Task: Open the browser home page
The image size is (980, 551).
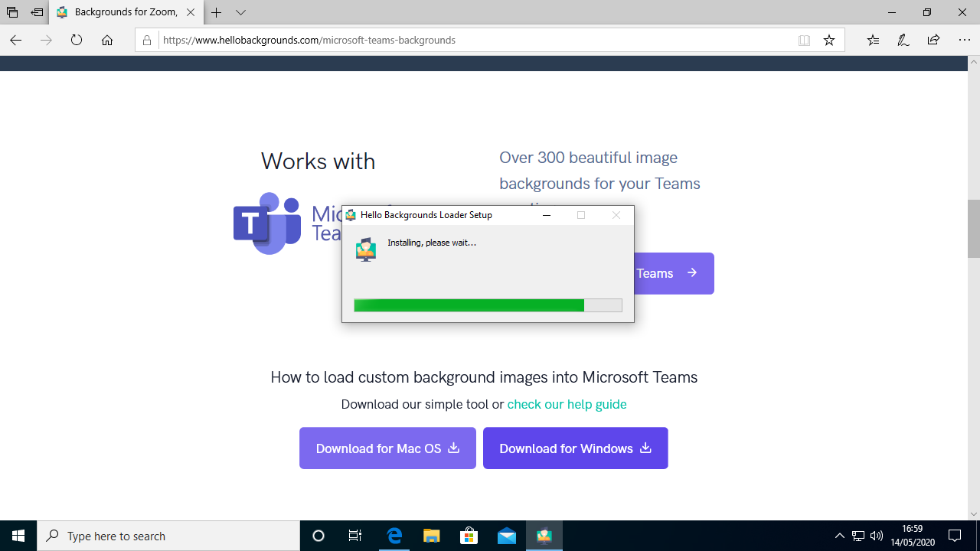Action: pos(107,40)
